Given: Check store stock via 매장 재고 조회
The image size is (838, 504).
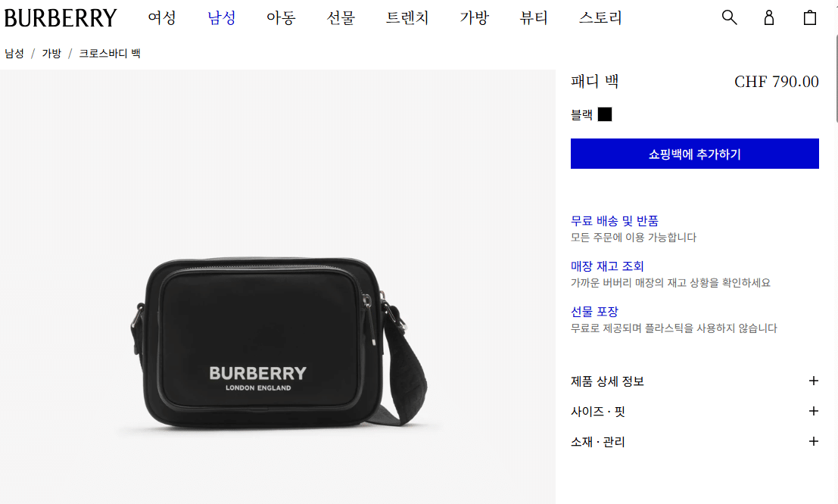Looking at the screenshot, I should click(607, 266).
